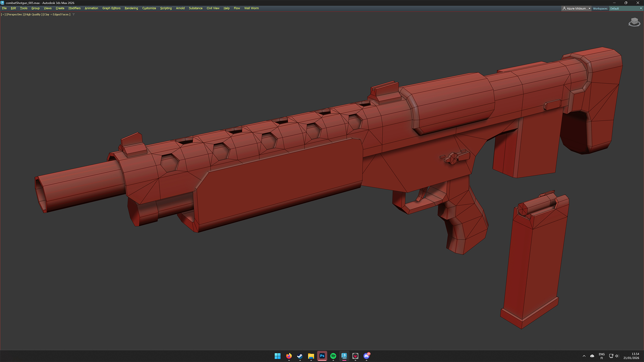
Task: Click the Perspective viewport label
Action: [x=15, y=14]
